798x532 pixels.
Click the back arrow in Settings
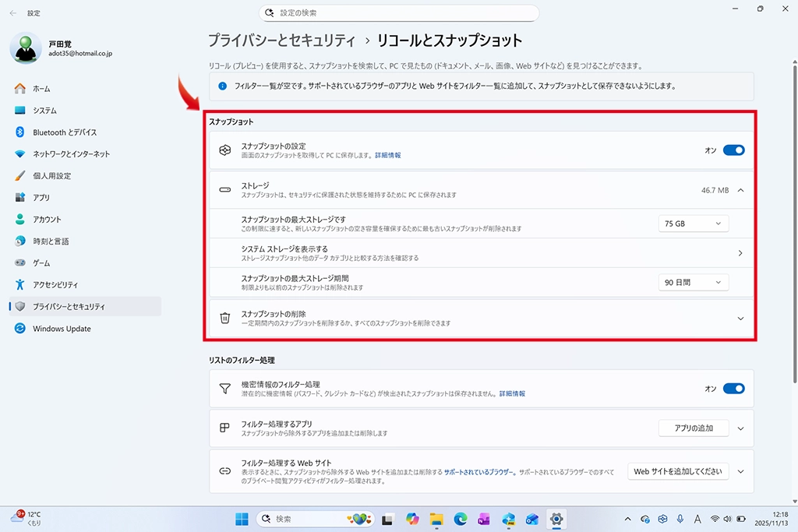coord(13,13)
